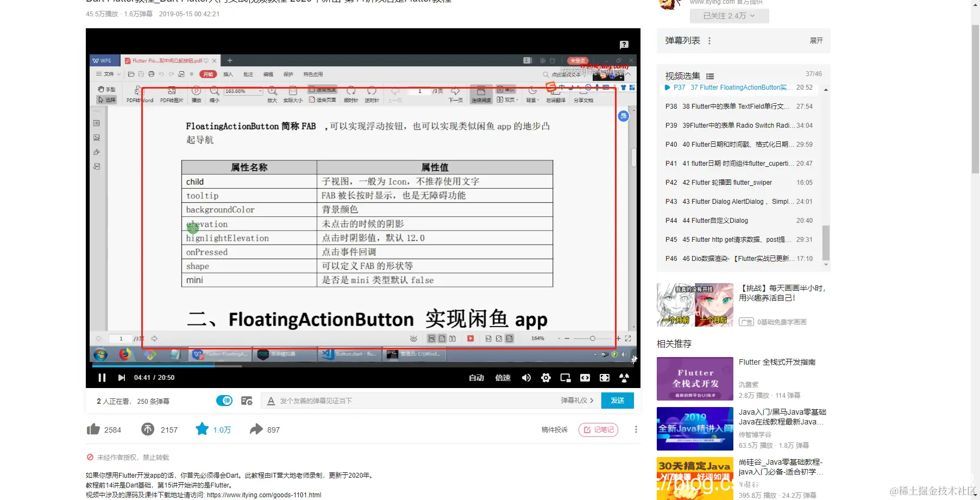
Task: Open more options menu beside the note button
Action: point(636,429)
